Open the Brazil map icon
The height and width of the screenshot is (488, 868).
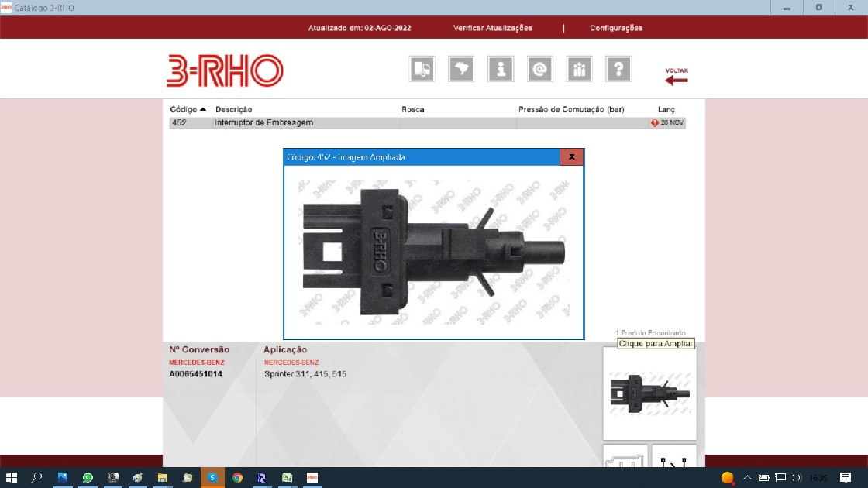[462, 69]
